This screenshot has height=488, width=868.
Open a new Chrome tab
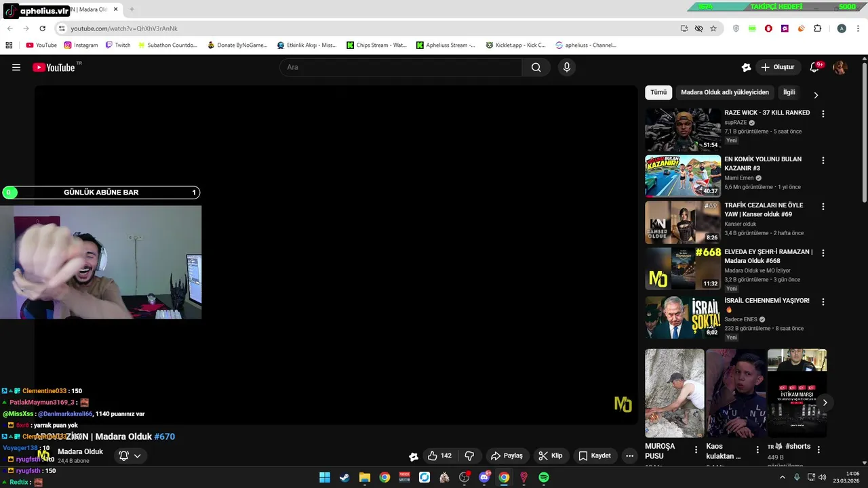132,9
